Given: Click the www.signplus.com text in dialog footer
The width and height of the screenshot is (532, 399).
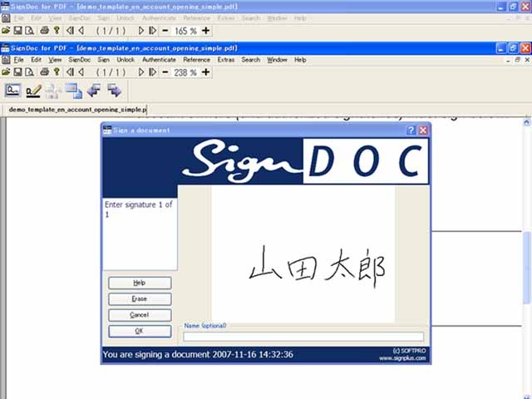Looking at the screenshot, I should 402,358.
